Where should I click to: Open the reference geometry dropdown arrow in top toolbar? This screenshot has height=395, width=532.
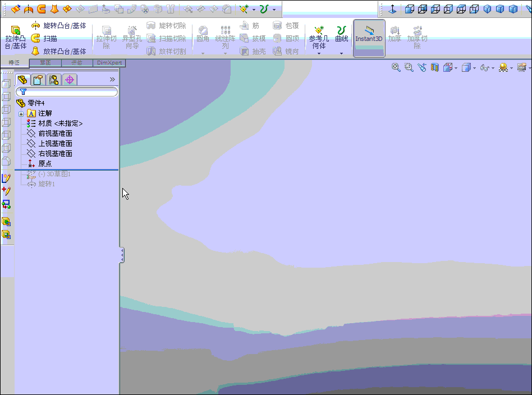(x=254, y=10)
